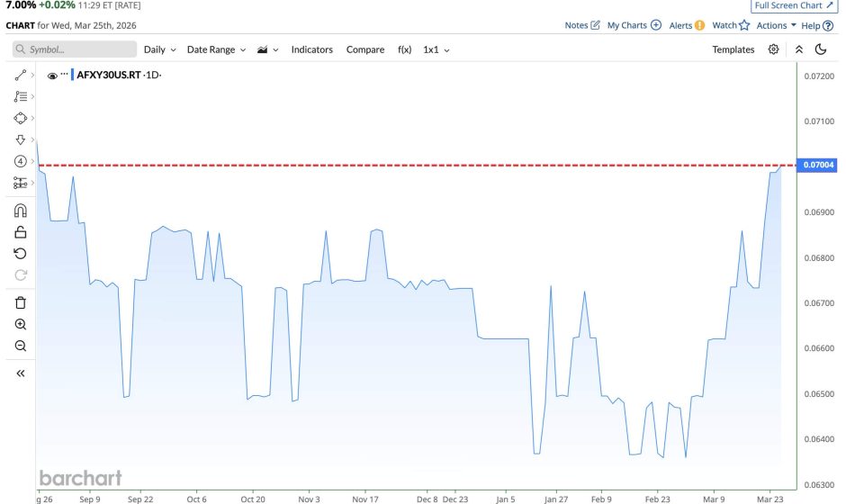Open the Indicators menu
This screenshot has width=846, height=504.
point(311,49)
